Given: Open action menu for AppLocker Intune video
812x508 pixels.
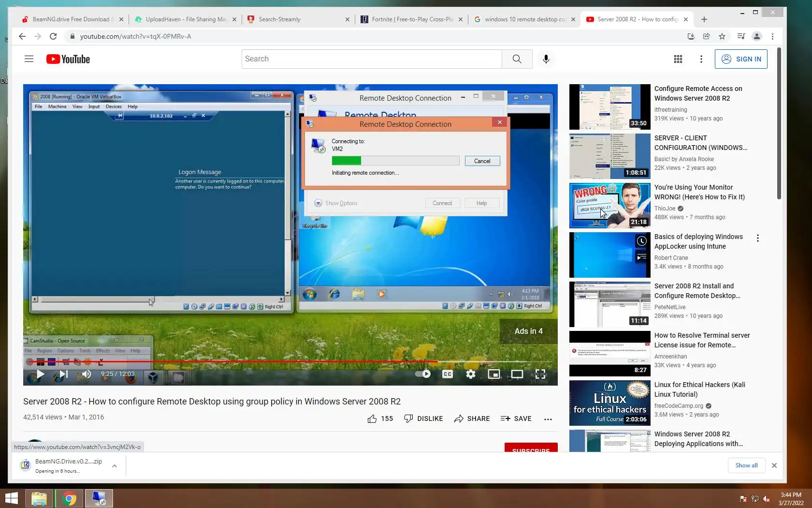Looking at the screenshot, I should tap(757, 238).
